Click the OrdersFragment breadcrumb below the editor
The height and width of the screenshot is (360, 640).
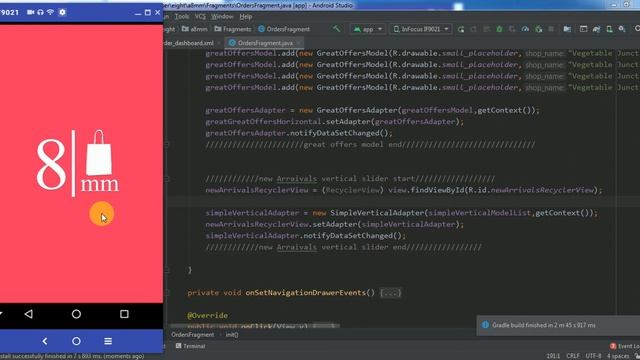[x=192, y=335]
